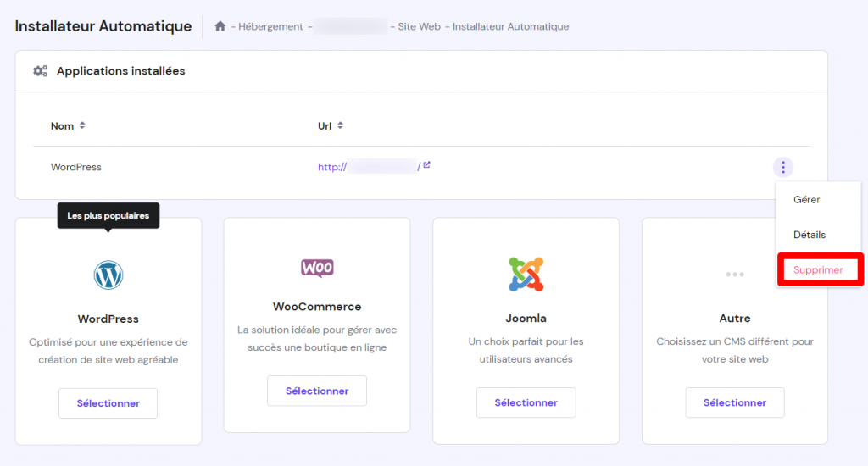Choose Détails from the context menu
The image size is (868, 466).
(809, 235)
